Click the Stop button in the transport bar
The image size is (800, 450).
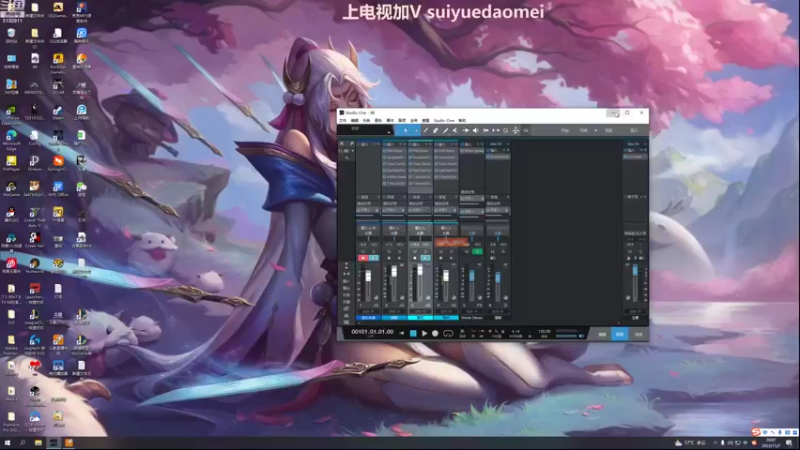coord(413,333)
